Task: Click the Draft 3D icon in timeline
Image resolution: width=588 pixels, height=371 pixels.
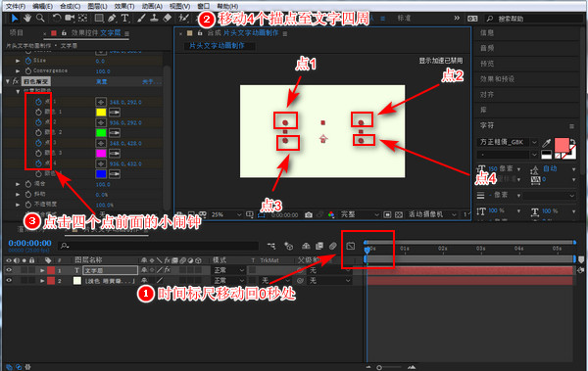Action: pyautogui.click(x=288, y=246)
